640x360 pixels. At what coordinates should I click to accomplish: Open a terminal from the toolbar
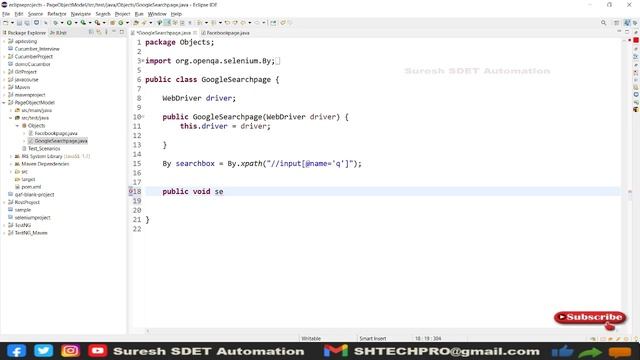36,23
